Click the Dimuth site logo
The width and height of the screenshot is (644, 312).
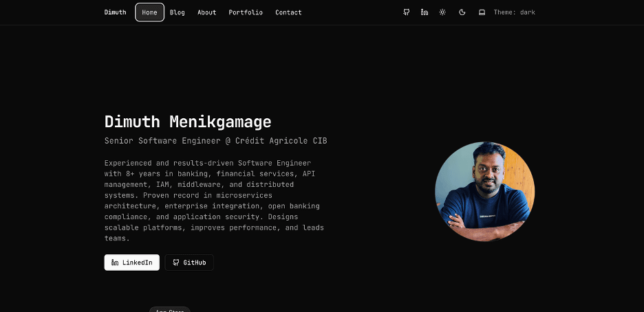point(115,12)
